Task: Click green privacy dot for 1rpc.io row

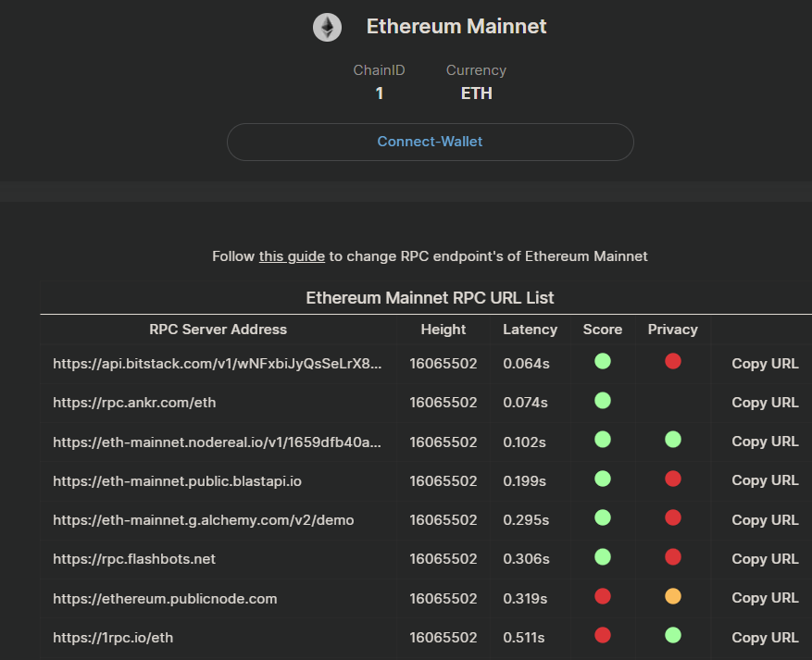Action: [x=673, y=635]
